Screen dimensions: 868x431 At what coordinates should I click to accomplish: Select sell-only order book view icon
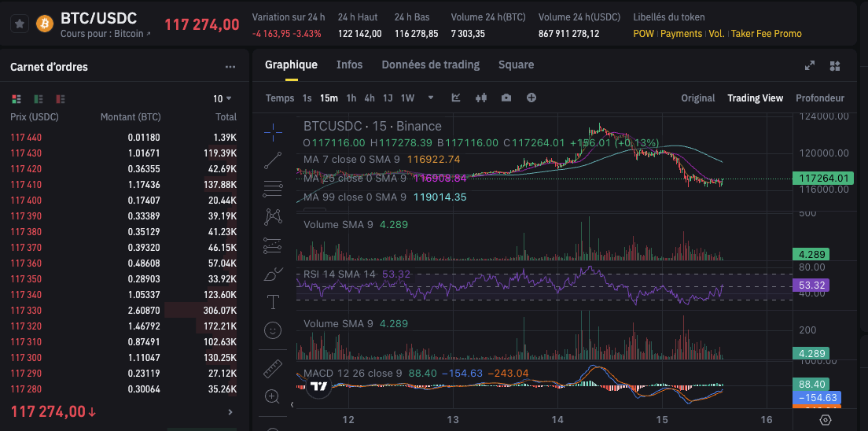coord(61,99)
